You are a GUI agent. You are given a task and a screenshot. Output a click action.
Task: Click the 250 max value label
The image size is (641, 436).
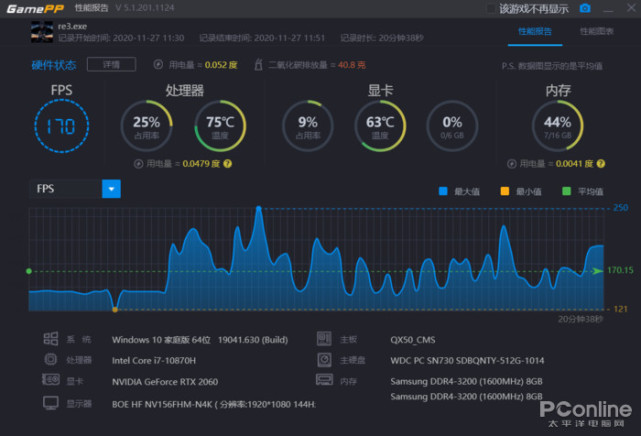pos(621,208)
